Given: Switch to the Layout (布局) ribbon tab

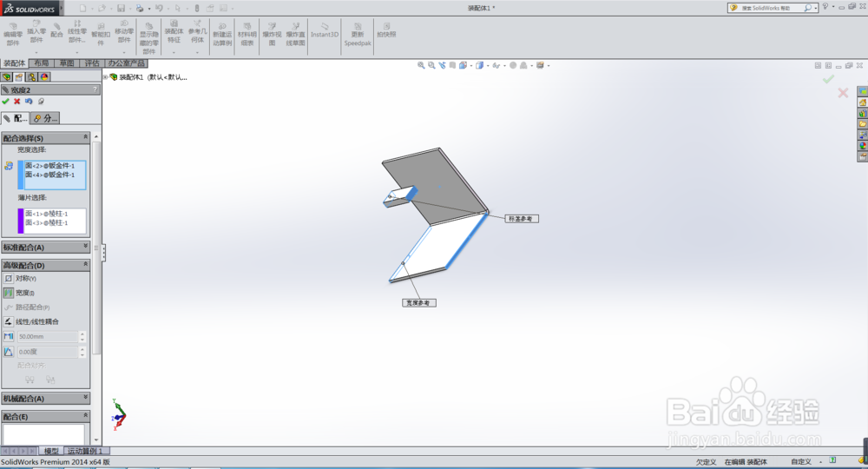Looking at the screenshot, I should pos(42,63).
